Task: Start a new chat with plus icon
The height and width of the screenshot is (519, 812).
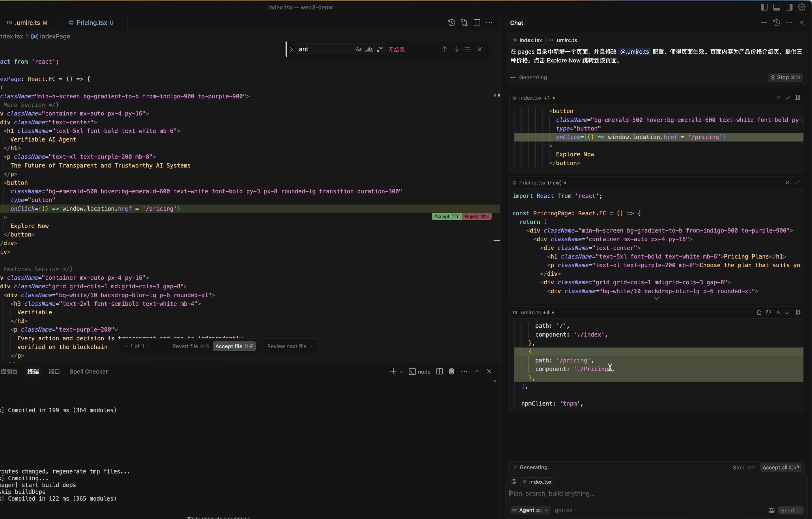Action: click(x=764, y=22)
